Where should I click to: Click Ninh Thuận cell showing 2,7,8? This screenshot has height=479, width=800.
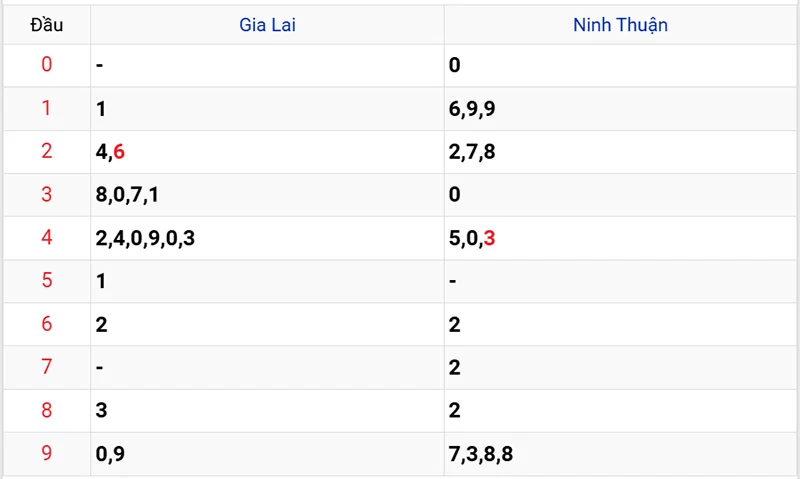(x=472, y=152)
